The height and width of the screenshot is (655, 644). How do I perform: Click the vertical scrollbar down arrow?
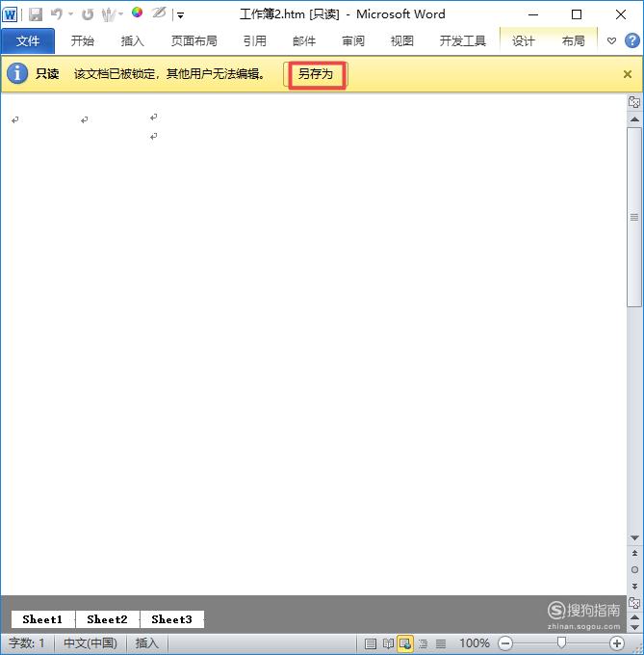634,538
